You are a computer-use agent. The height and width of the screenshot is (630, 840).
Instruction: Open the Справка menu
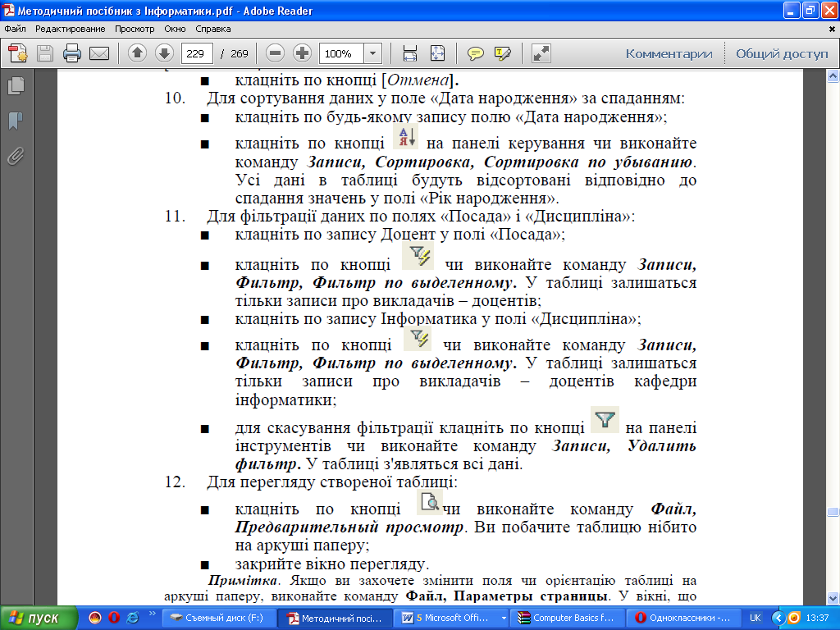(213, 29)
